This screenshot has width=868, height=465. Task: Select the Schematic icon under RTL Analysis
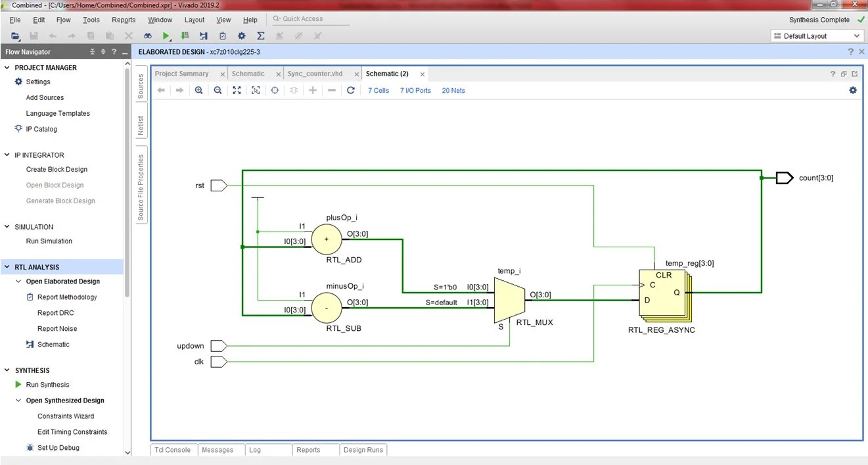point(30,344)
